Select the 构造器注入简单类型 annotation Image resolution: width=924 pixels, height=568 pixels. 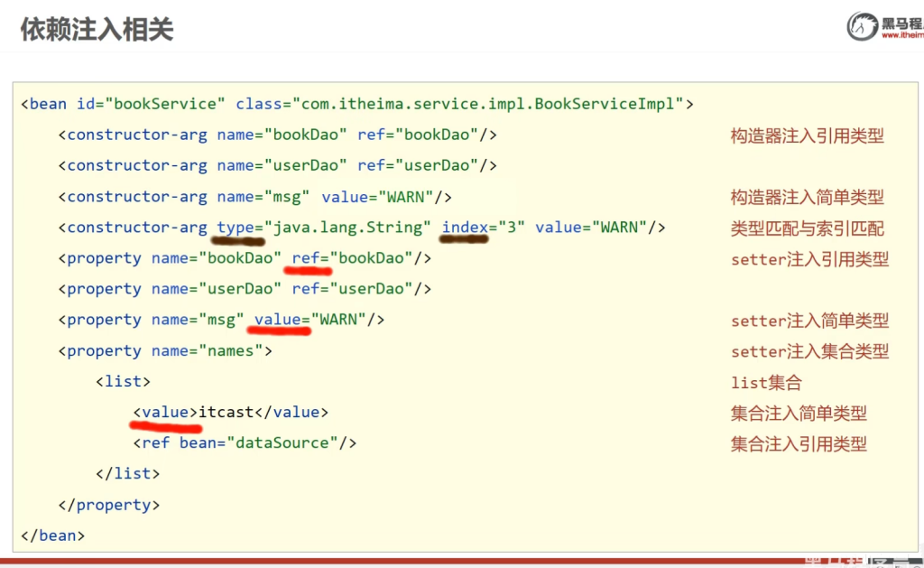coord(807,197)
